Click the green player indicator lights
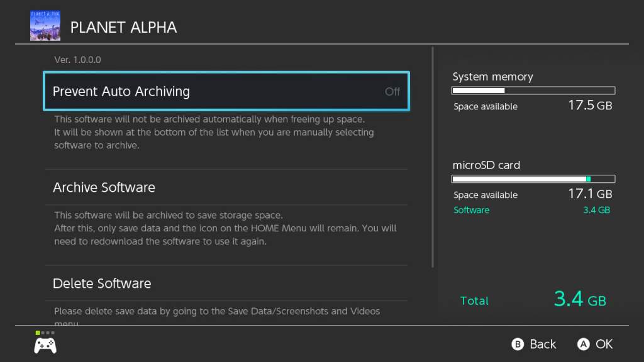Viewport: 644px width, 362px height. [45, 333]
